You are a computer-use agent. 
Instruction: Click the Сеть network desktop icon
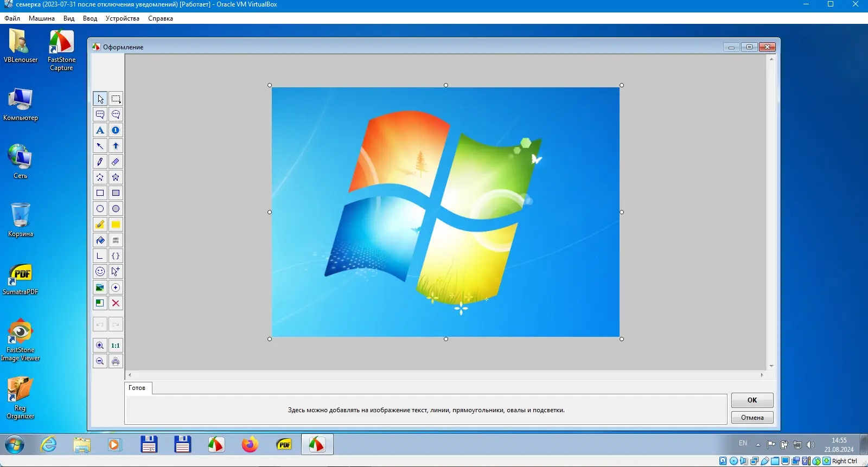[21, 161]
